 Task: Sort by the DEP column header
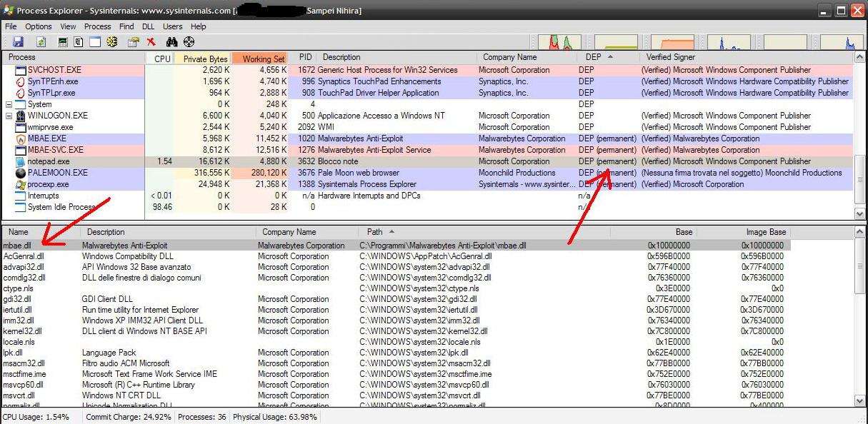tap(607, 58)
